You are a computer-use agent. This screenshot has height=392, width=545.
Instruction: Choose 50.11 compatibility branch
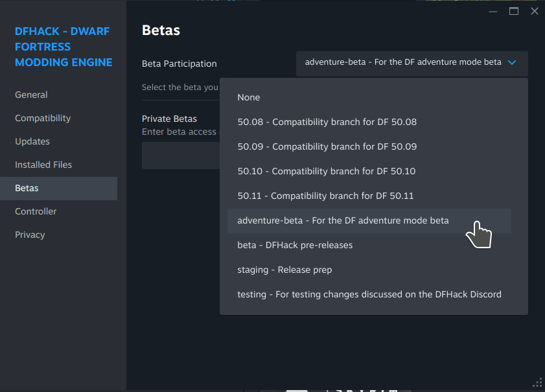[369, 196]
